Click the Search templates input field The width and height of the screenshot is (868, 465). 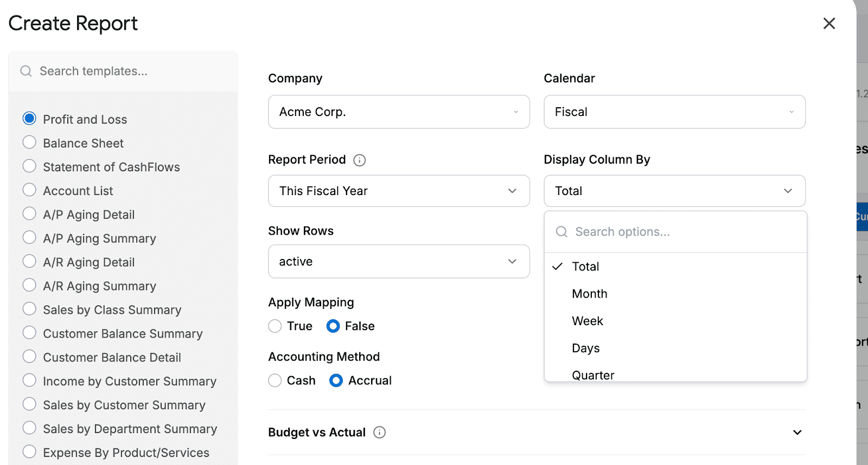[130, 72]
